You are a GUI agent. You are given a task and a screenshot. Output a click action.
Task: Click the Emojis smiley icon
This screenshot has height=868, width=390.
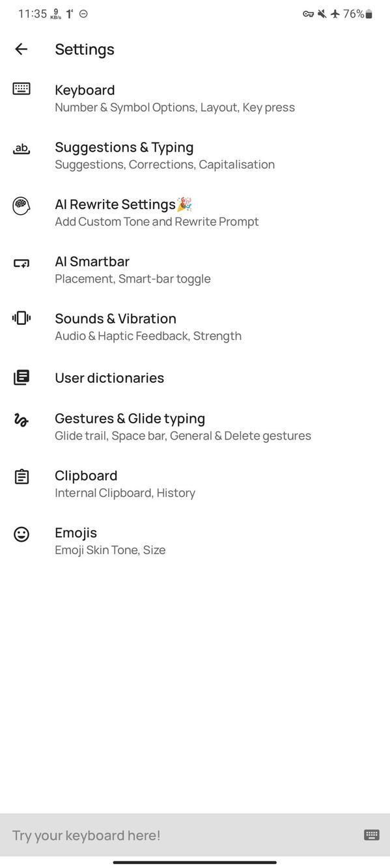[21, 533]
